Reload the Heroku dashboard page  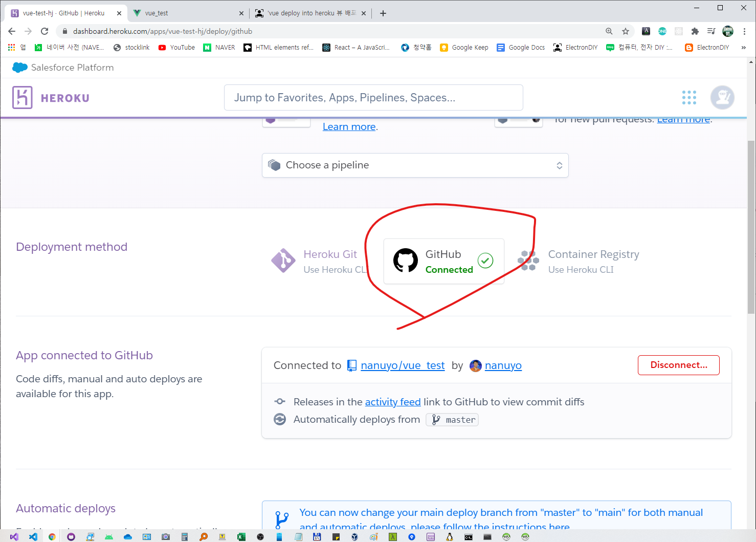(45, 31)
